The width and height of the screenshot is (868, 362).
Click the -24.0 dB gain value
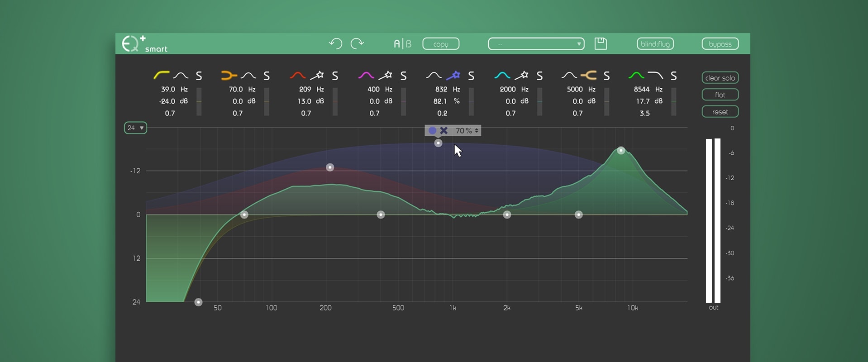click(167, 101)
